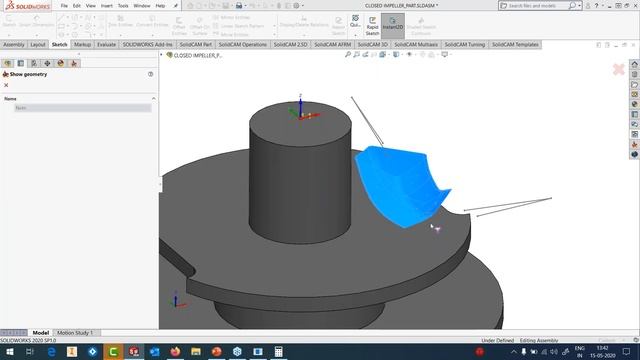Click the Print icon in quick access toolbar

[x=239, y=6]
